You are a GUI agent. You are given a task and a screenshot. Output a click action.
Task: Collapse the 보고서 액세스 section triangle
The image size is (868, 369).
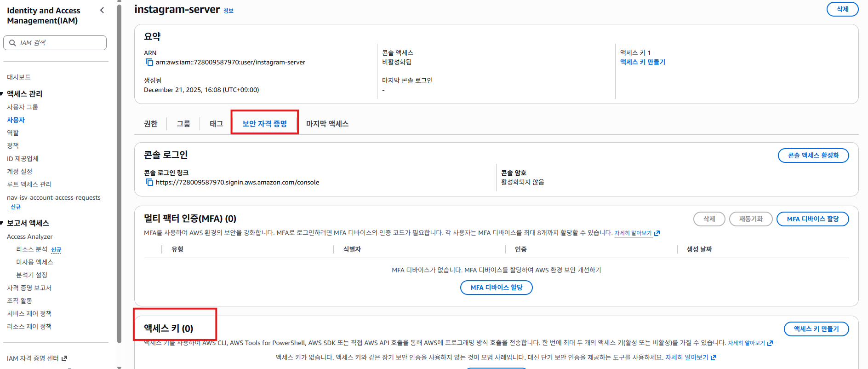[2, 223]
